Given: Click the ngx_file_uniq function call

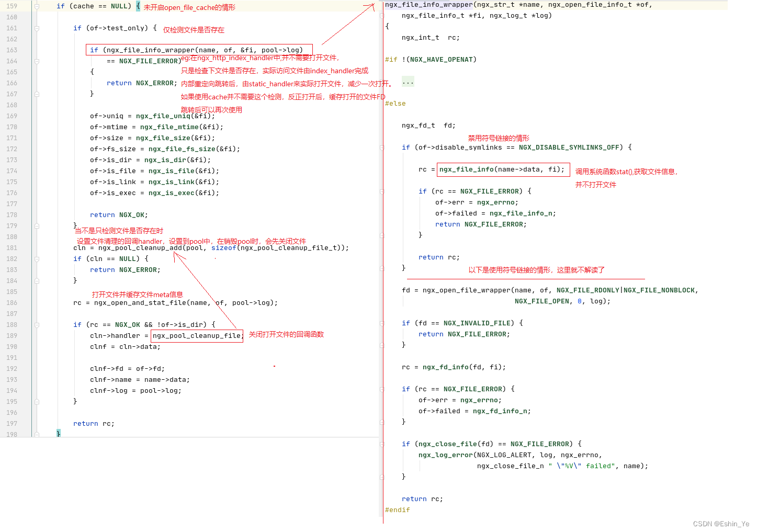Looking at the screenshot, I should click(163, 116).
